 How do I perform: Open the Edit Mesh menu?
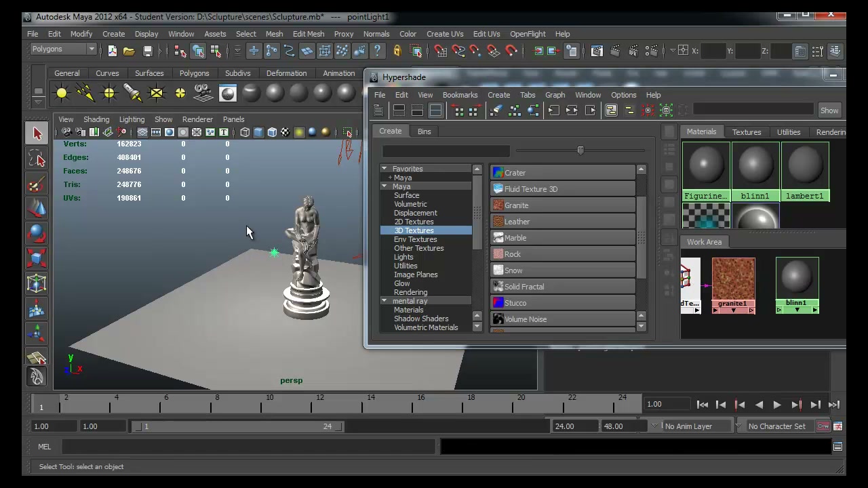308,34
